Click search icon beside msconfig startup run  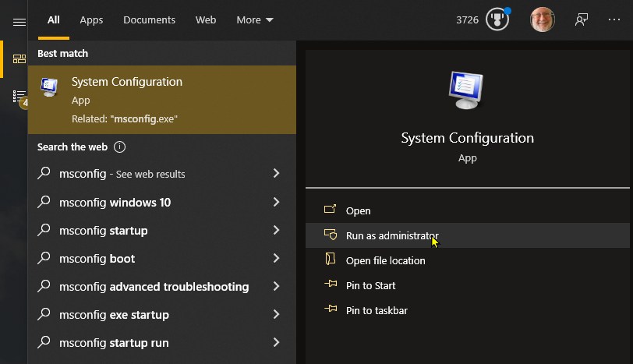(44, 342)
